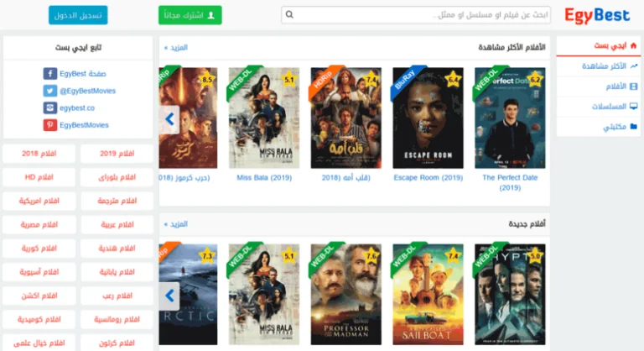Click the افلام 2019 category button

pyautogui.click(x=117, y=154)
